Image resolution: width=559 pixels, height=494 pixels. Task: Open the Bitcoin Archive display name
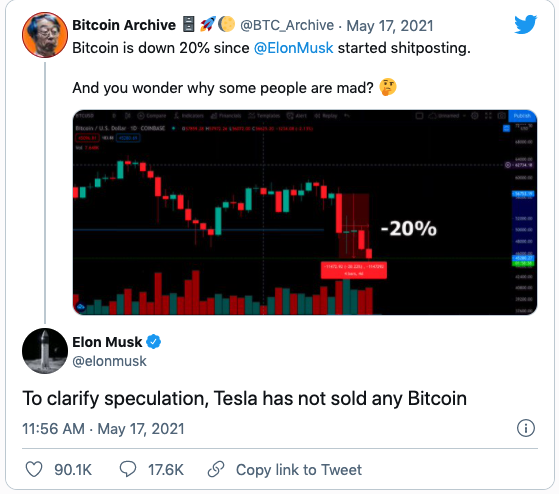pos(124,25)
